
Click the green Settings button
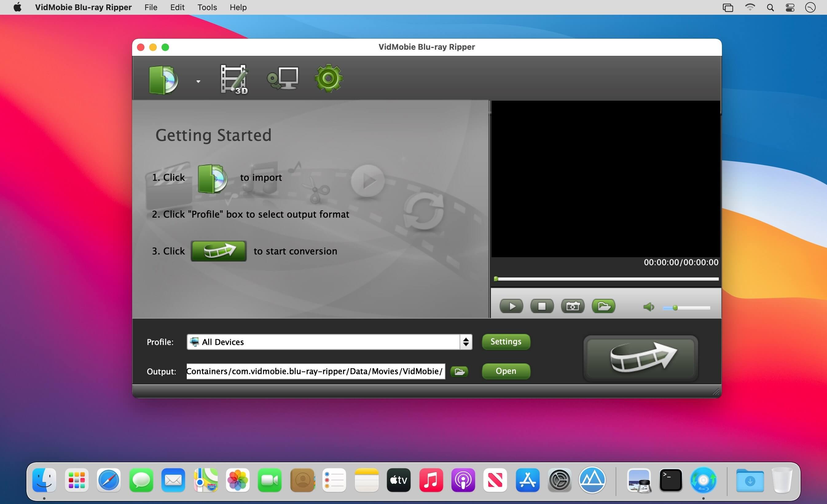[506, 342]
